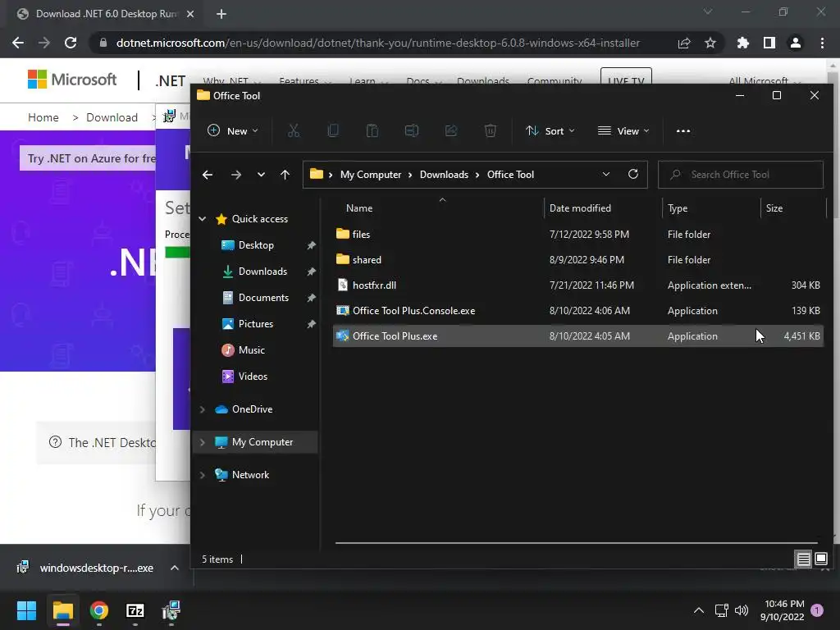Reload the Chrome page
Screen dimensions: 840x630
coord(71,43)
